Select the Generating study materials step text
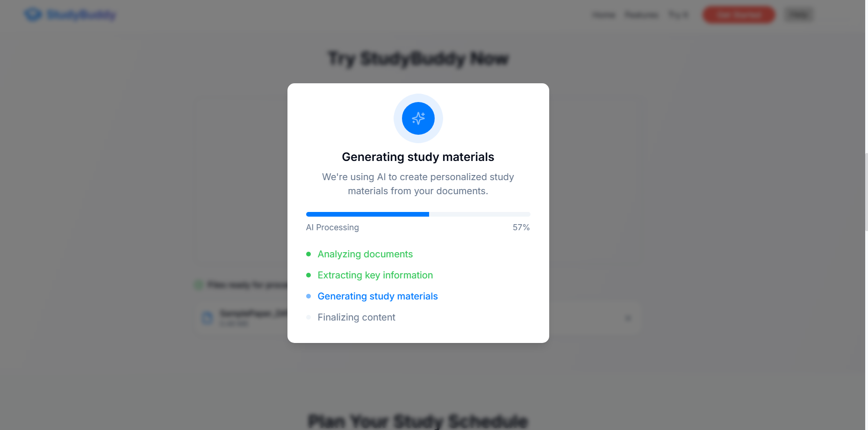This screenshot has width=868, height=430. point(378,296)
